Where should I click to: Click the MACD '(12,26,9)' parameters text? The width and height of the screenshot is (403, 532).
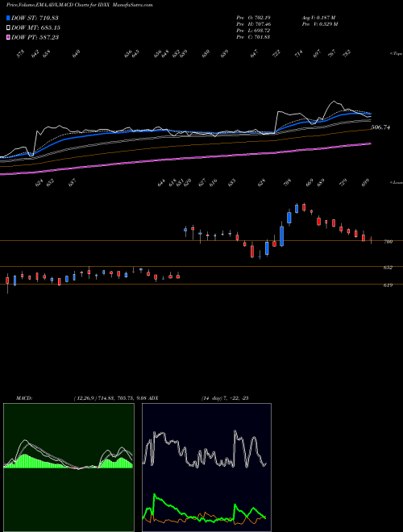click(85, 398)
